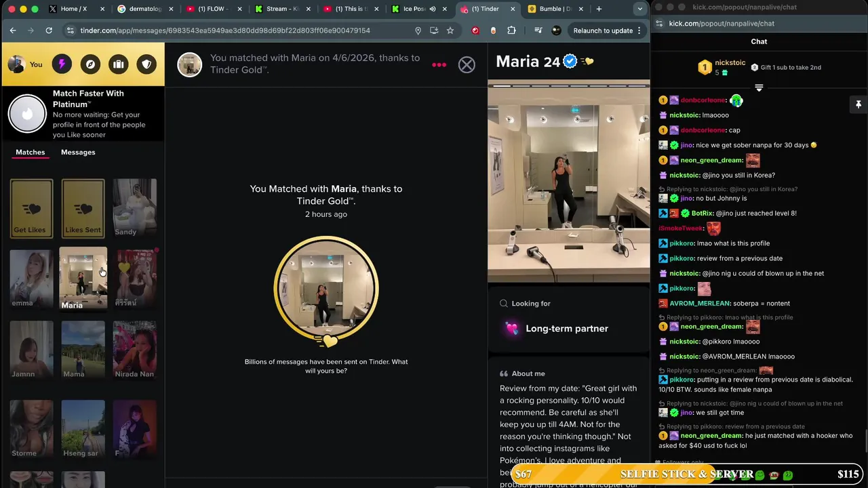
Task: Click Long-term partner looking-for entry
Action: coord(567,329)
